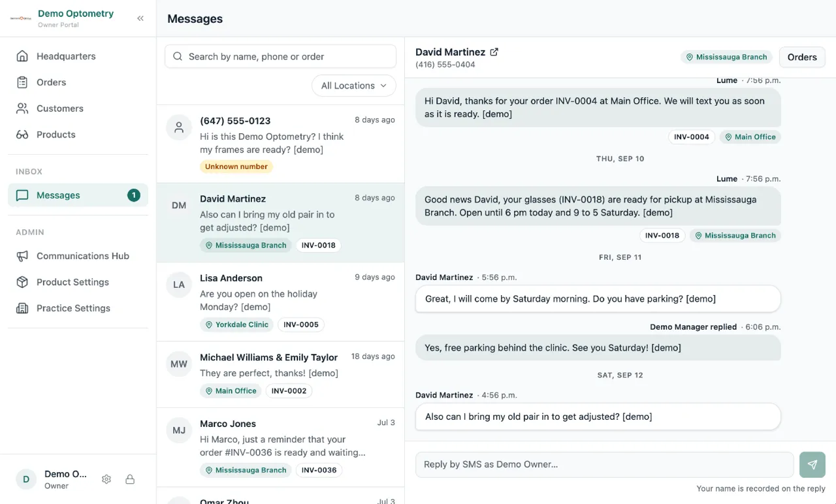Click the INV-0005 tag on Lisa Anderson
The height and width of the screenshot is (504, 836).
tap(301, 324)
